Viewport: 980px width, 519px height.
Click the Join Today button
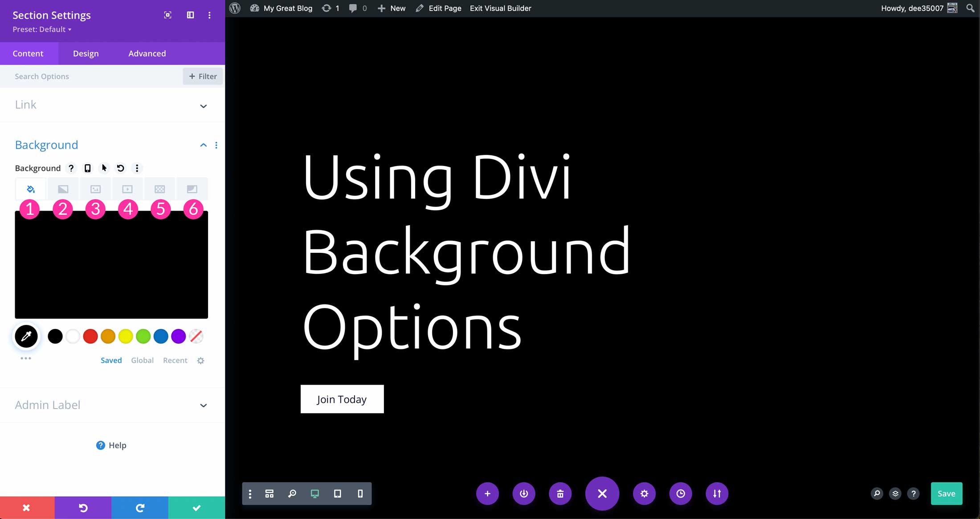[342, 398]
